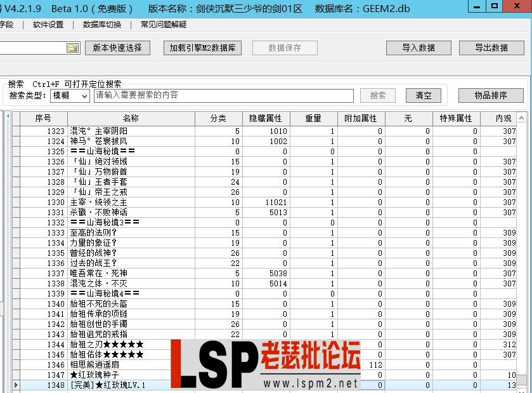This screenshot has height=393, width=532.
Task: Select row 主宰·统领之主
Action: 264,203
